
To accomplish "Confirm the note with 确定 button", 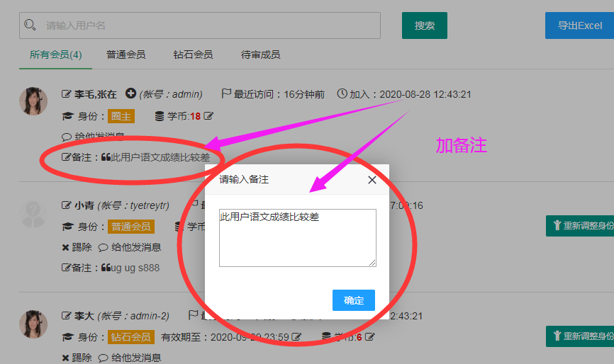I will 354,300.
